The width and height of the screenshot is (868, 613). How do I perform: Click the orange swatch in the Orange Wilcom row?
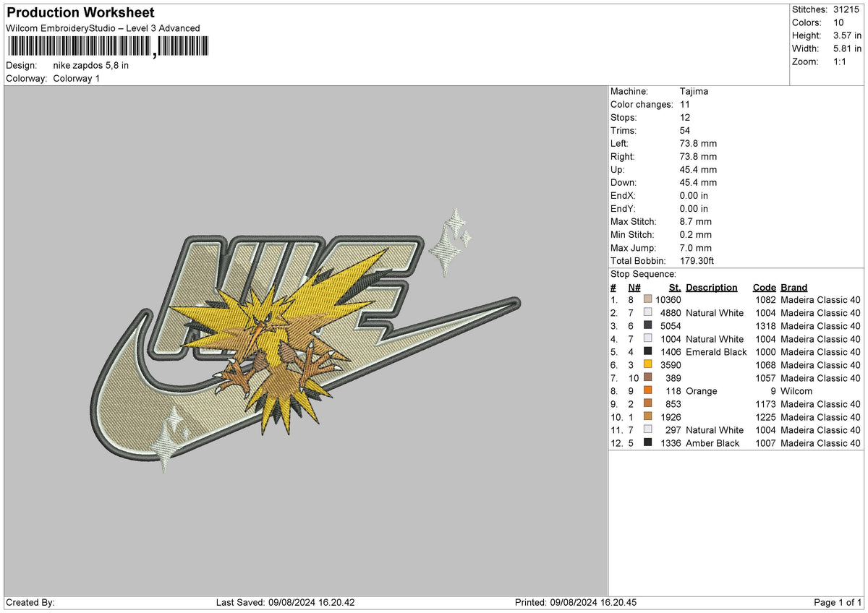(x=647, y=391)
